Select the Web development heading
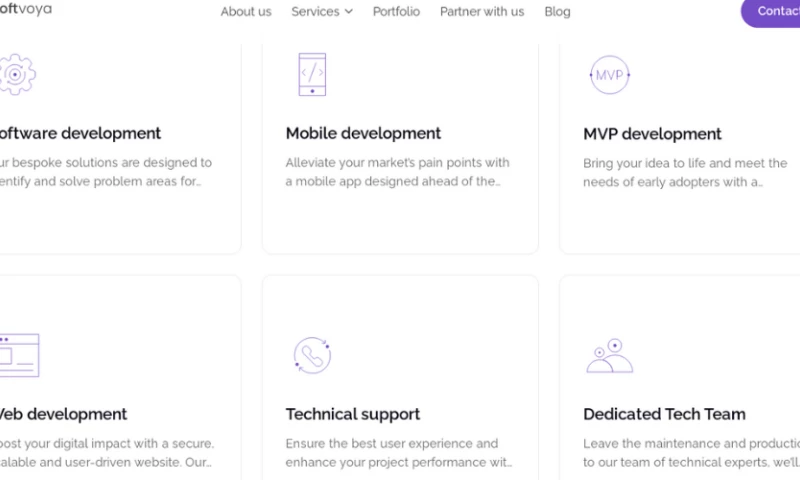The height and width of the screenshot is (480, 800). point(62,414)
